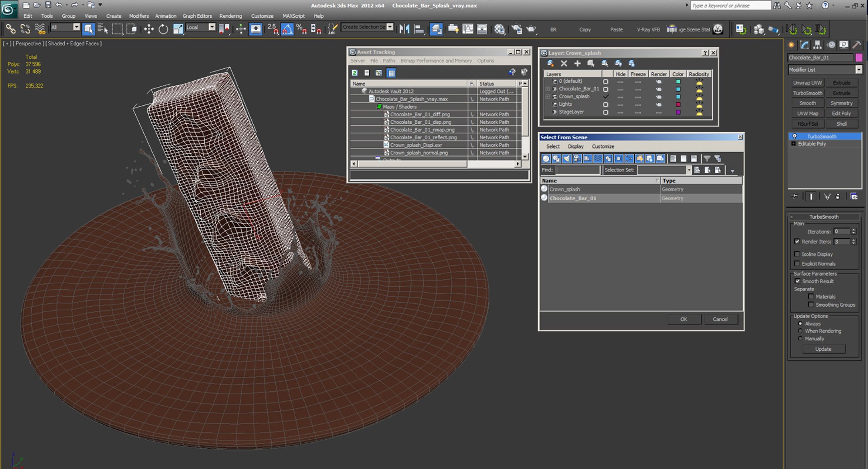Open the Local reference coordinate dropdown
The image size is (868, 469).
(212, 28)
